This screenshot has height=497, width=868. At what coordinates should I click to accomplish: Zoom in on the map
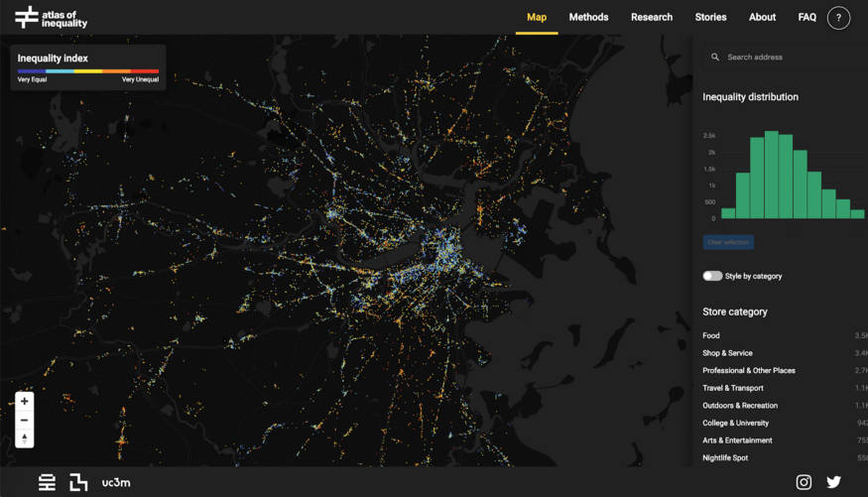[25, 402]
